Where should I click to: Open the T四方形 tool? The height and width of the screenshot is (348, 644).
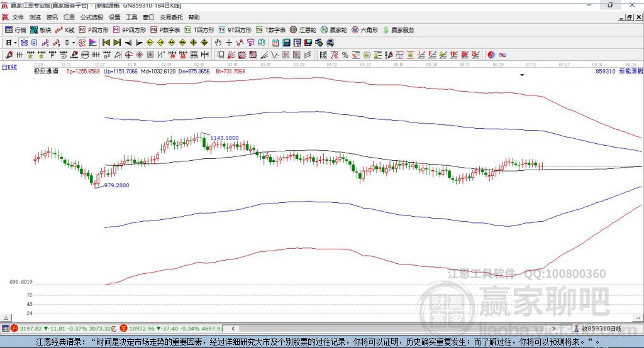199,30
